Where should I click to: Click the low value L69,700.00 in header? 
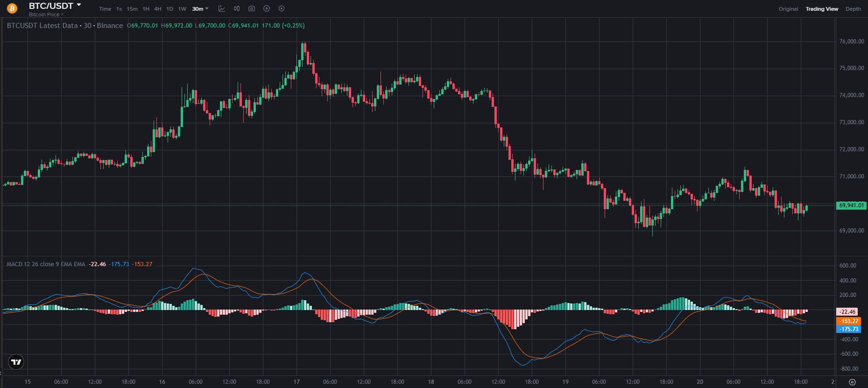click(210, 26)
